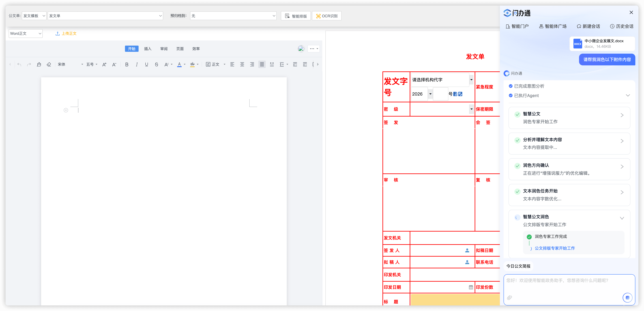Decrease paragraph indent

pyautogui.click(x=295, y=64)
